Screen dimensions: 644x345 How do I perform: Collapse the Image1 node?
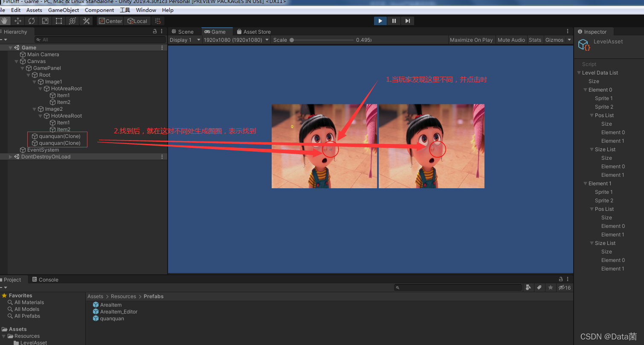35,82
